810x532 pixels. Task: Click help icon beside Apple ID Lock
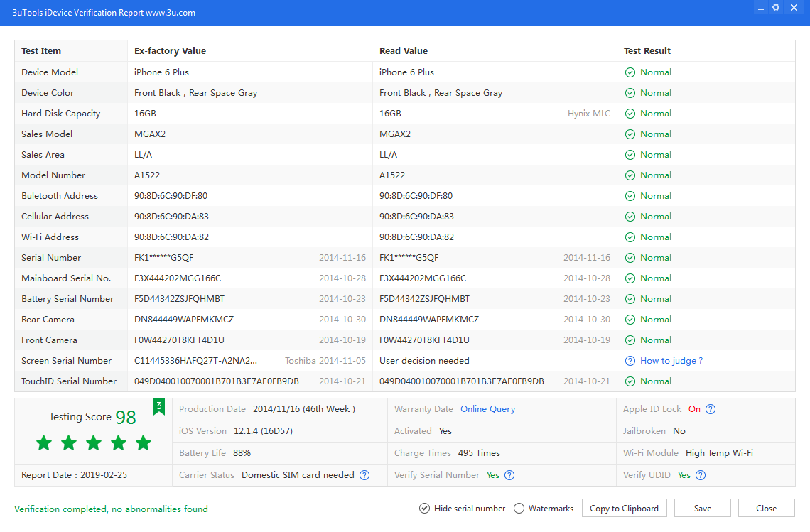point(711,409)
